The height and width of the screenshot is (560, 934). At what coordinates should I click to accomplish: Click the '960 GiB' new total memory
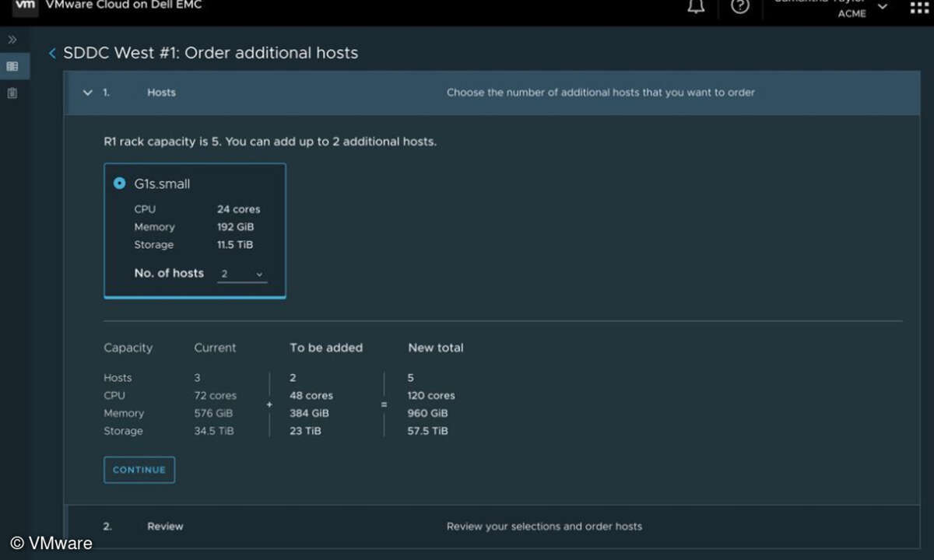coord(428,413)
